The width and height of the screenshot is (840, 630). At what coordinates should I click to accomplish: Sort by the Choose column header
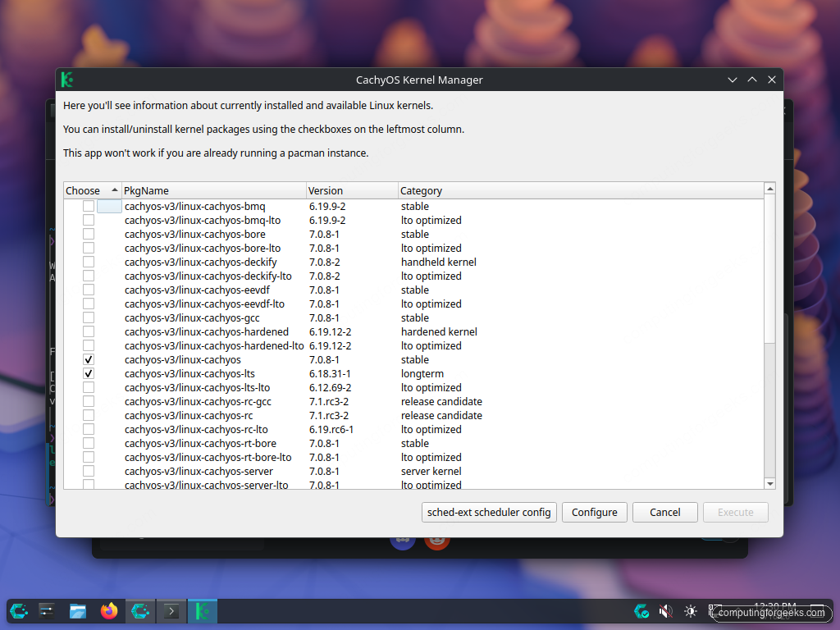point(92,190)
